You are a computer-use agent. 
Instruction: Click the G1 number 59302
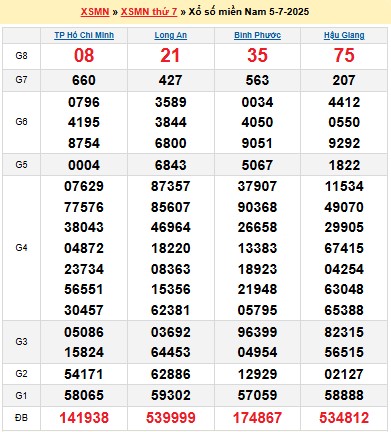[x=171, y=395]
